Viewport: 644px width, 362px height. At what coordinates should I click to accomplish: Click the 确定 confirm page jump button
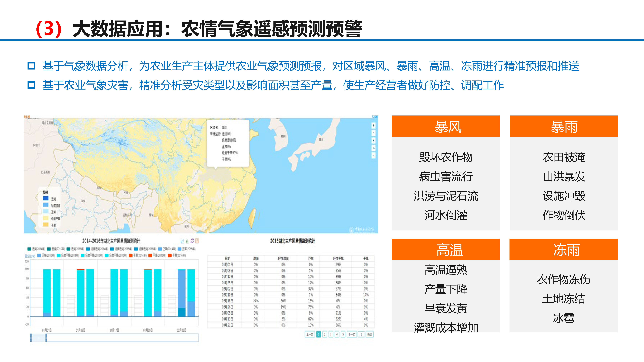[x=369, y=334]
